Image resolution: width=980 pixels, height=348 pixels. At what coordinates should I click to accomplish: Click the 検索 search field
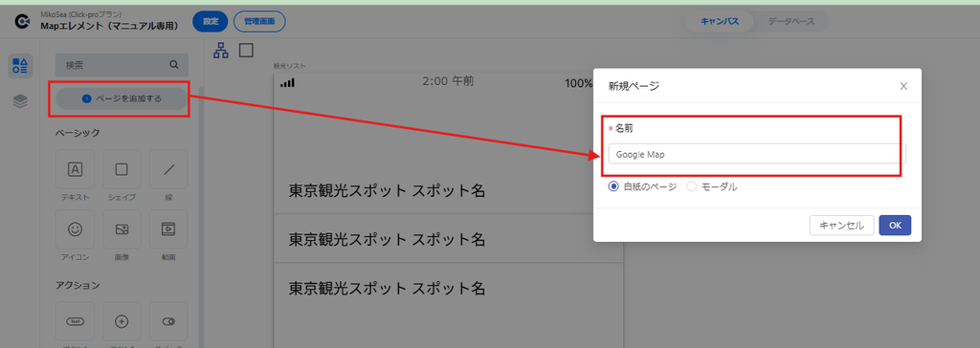122,64
